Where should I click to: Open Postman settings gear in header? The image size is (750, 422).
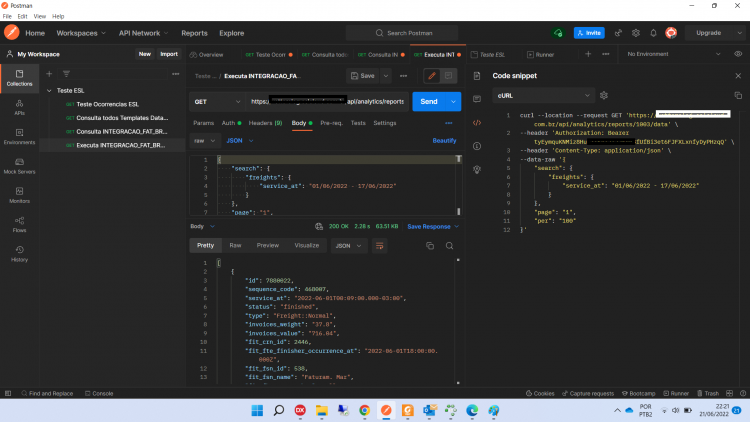click(636, 33)
